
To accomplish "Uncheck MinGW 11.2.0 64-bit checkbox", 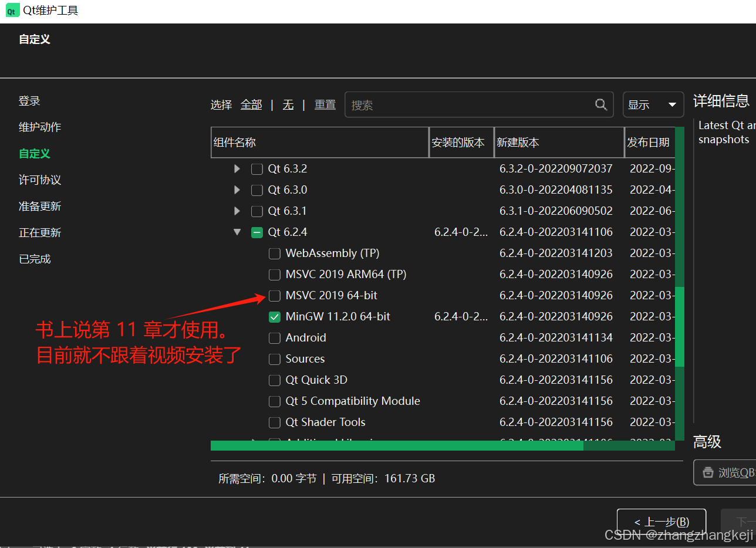I will point(274,317).
